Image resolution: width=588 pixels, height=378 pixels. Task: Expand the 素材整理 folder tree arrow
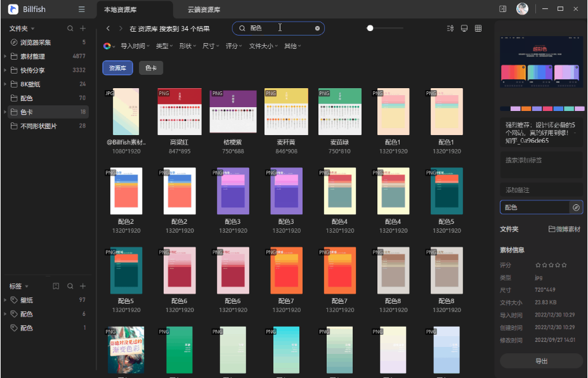click(x=5, y=56)
